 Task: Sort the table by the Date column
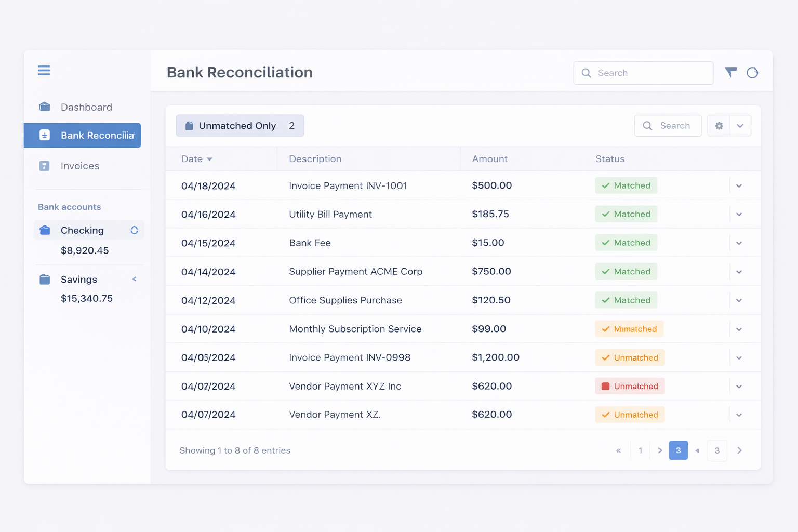[x=196, y=159]
